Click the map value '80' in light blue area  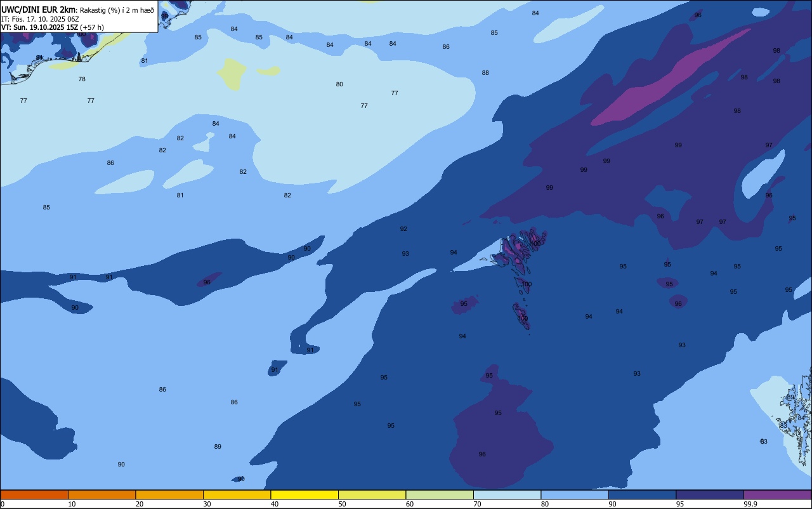coord(339,84)
